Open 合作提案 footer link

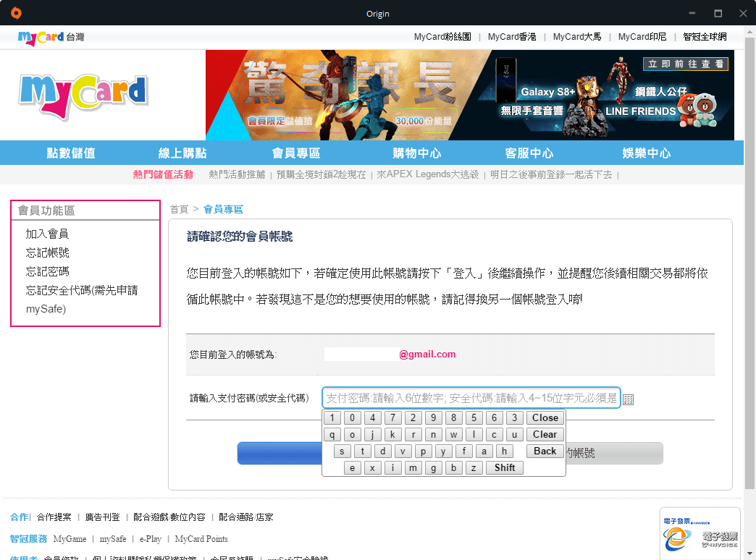[54, 517]
